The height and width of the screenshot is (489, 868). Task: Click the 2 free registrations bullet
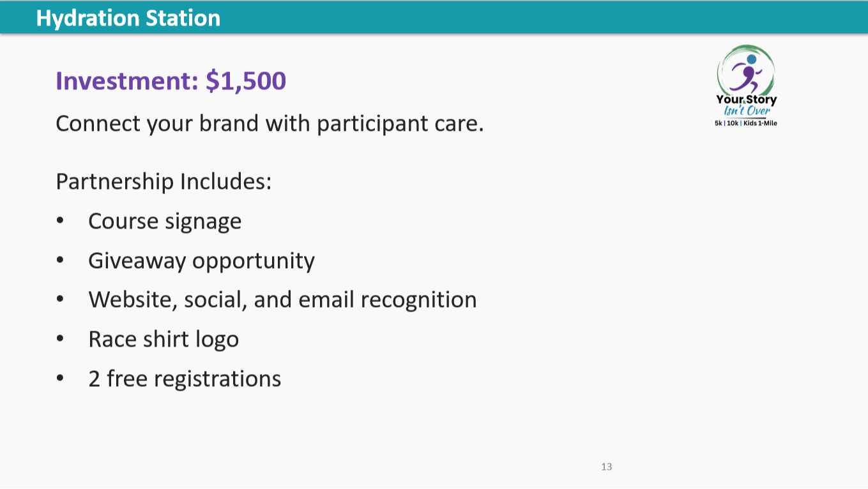coord(185,379)
